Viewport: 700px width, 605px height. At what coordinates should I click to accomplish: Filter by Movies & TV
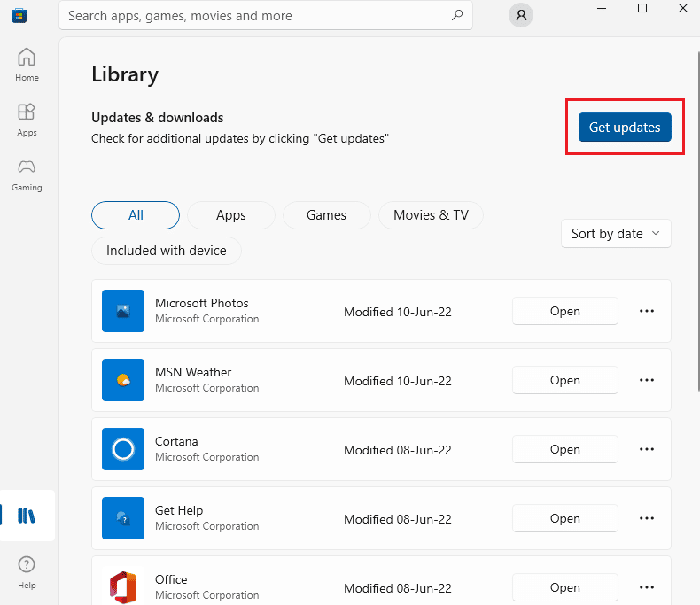[431, 215]
